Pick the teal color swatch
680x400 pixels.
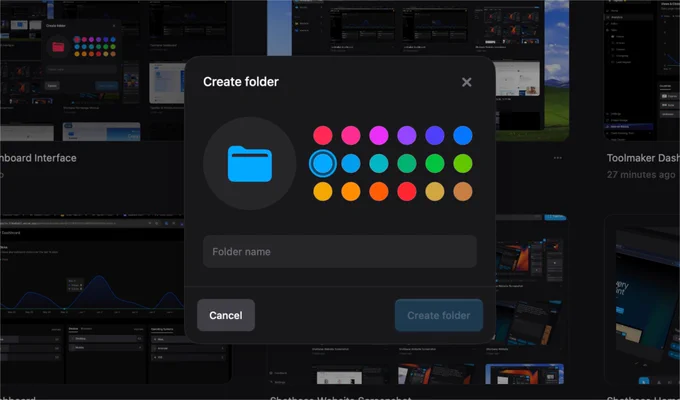coord(379,164)
